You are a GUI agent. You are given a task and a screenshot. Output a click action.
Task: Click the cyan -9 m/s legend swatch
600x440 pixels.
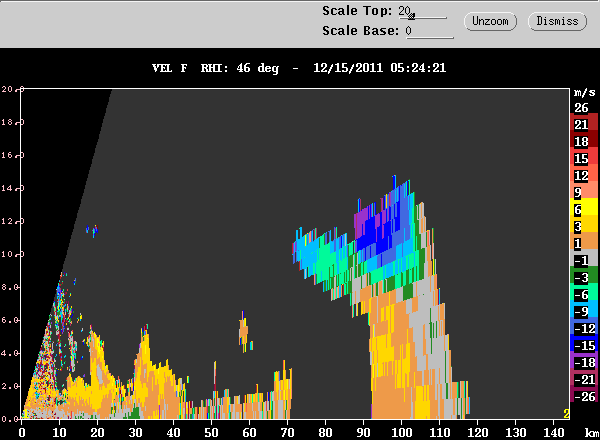coord(584,309)
